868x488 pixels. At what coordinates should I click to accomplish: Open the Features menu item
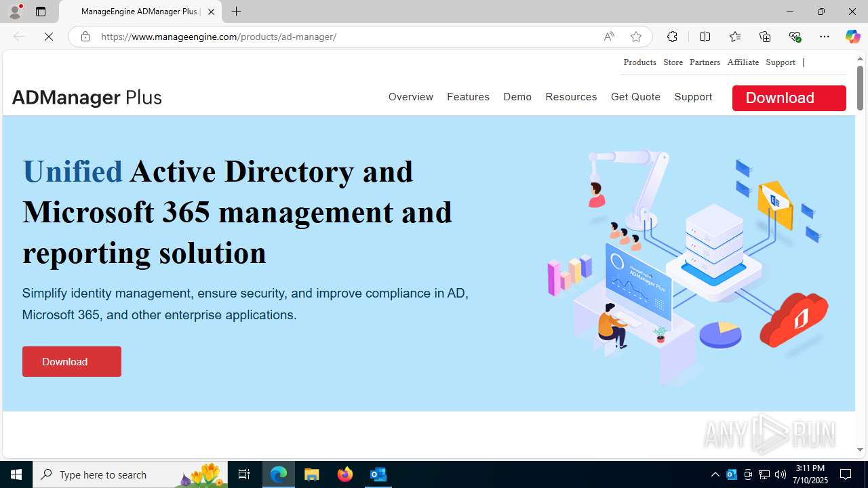coord(468,97)
